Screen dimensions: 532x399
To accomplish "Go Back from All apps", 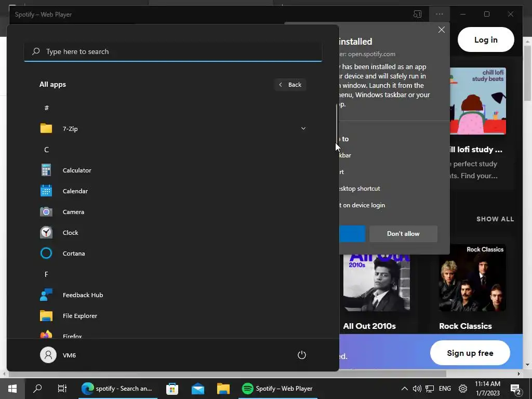I will pos(290,85).
